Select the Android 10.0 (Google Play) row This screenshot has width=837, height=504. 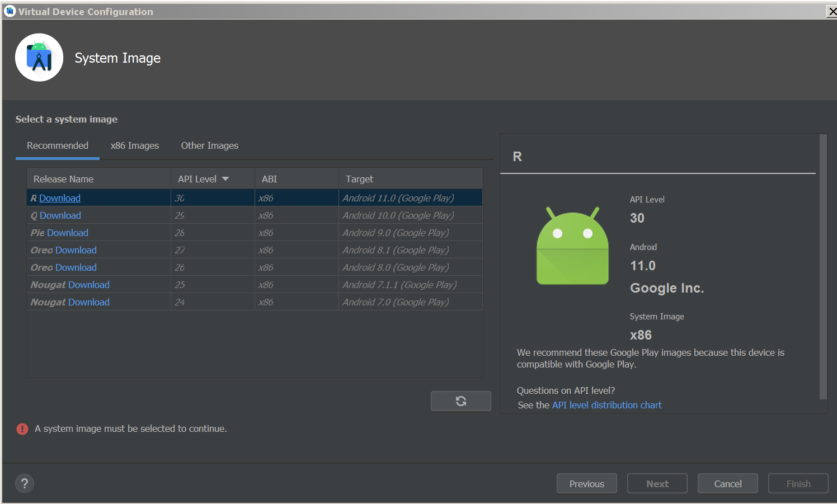(255, 215)
